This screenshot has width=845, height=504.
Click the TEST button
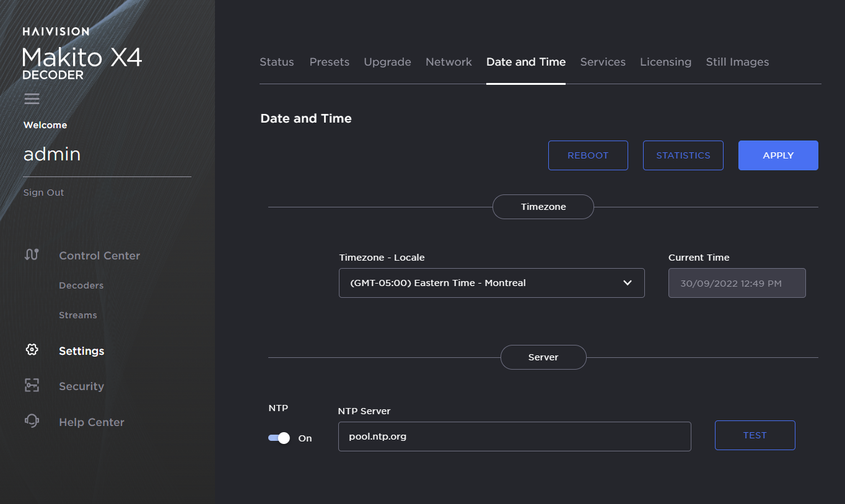755,435
